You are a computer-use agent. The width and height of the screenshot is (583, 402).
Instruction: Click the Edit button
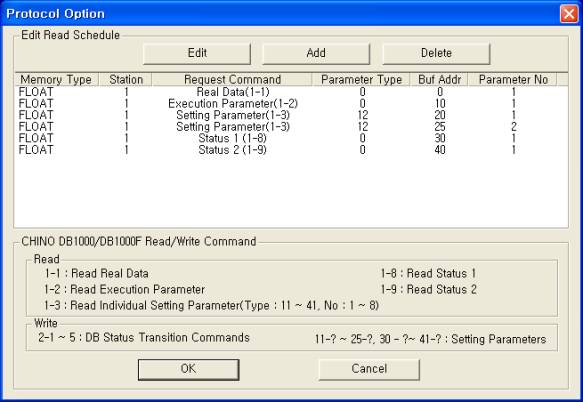pyautogui.click(x=197, y=54)
